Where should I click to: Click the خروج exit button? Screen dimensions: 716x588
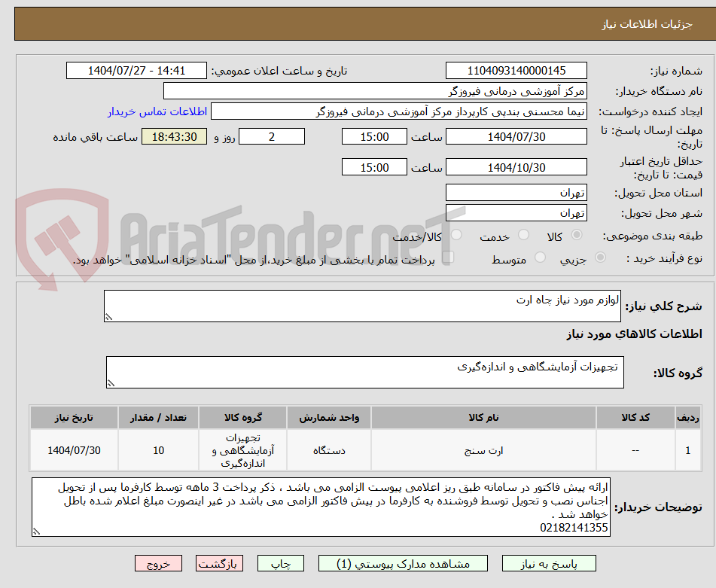tap(158, 563)
